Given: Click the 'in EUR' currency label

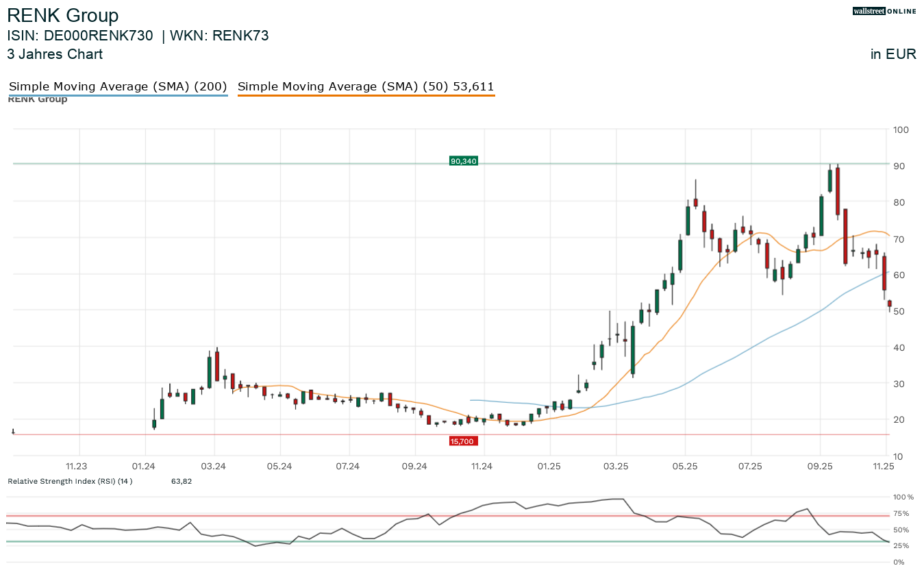Looking at the screenshot, I should pos(893,54).
